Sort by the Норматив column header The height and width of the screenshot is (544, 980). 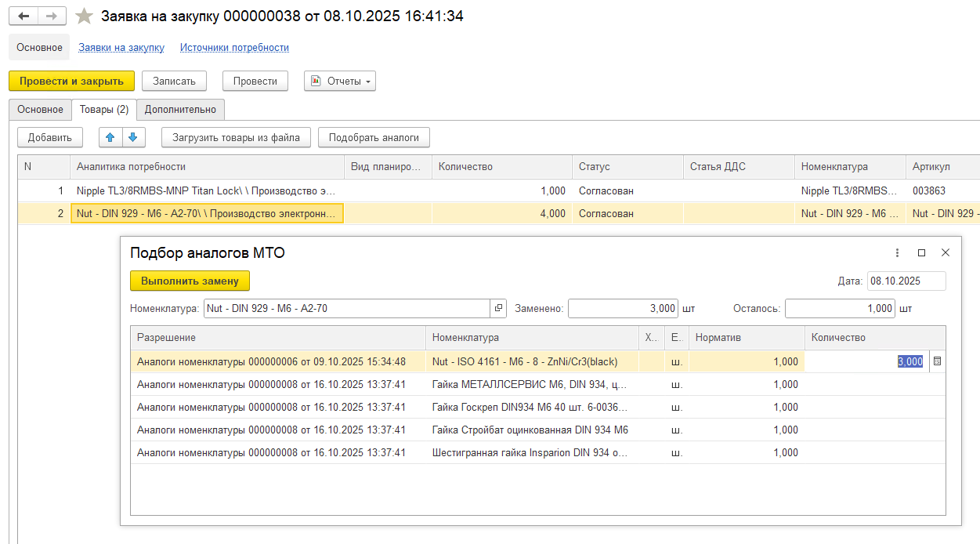(744, 338)
